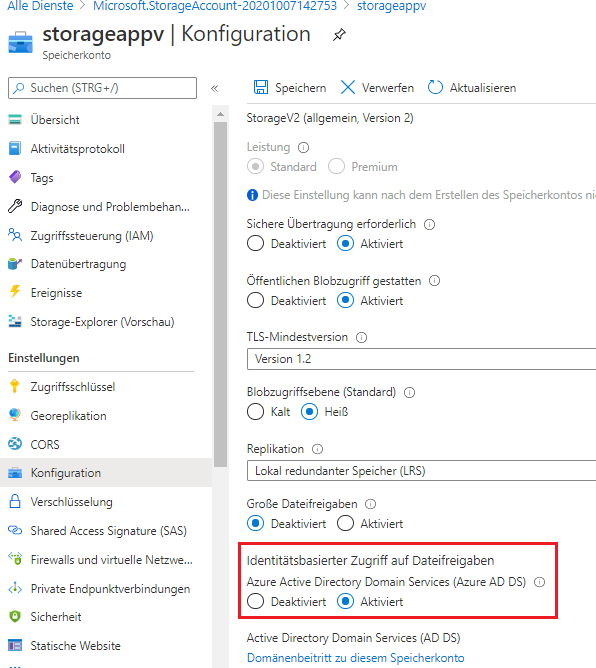Click the Aktualisieren refresh icon
596x668 pixels.
[435, 87]
